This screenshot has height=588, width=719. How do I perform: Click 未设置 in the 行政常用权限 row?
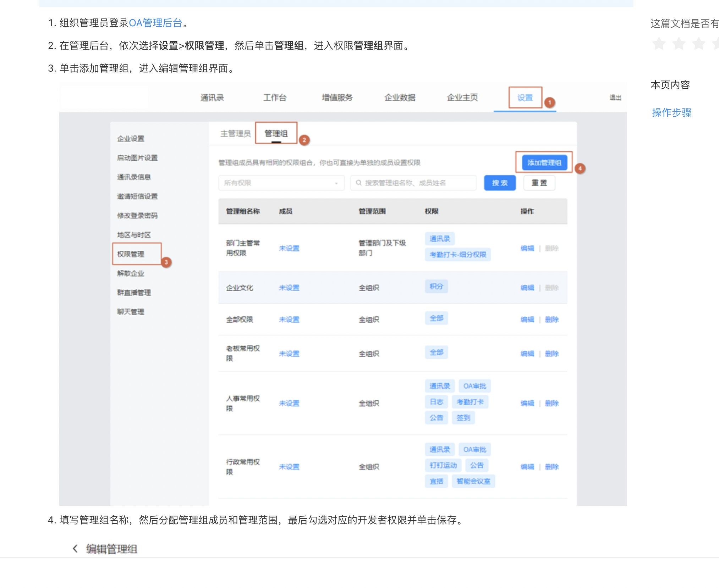click(x=289, y=467)
